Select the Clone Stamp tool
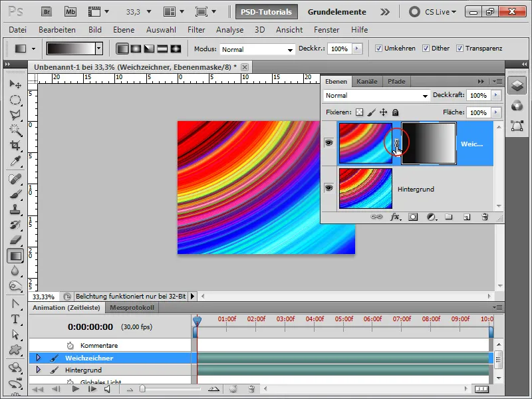This screenshot has width=532, height=399. pos(15,209)
